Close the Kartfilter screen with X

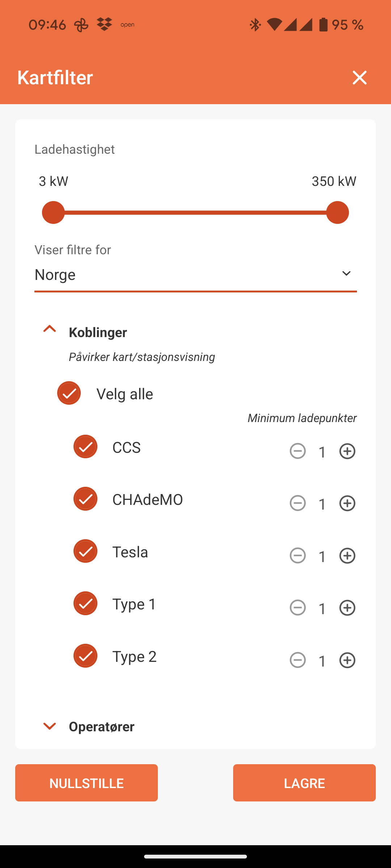[x=360, y=77]
